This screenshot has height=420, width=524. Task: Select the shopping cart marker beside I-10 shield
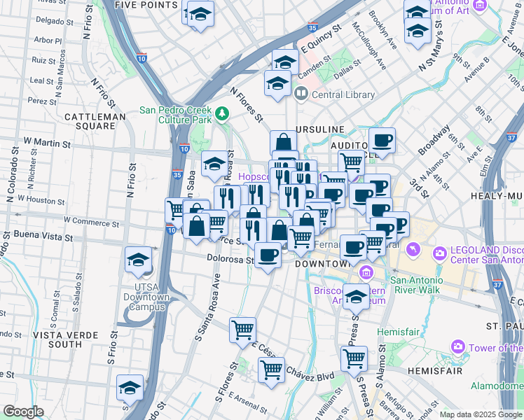tap(174, 210)
